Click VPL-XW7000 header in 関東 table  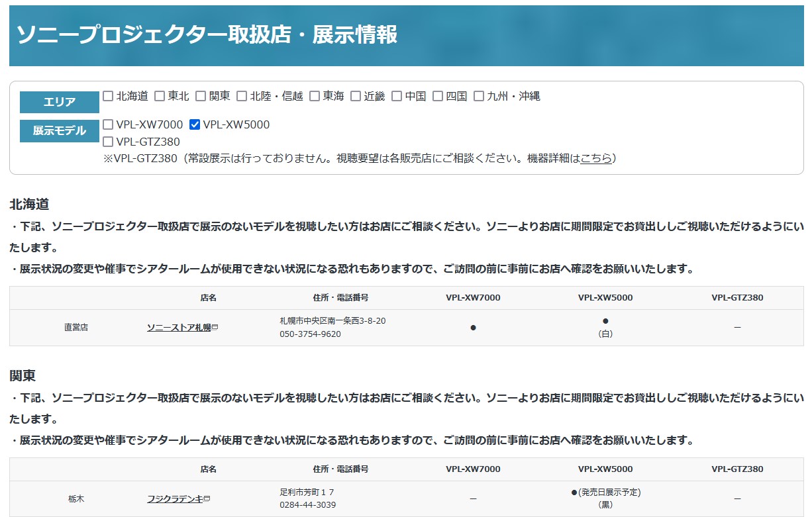[x=473, y=469]
